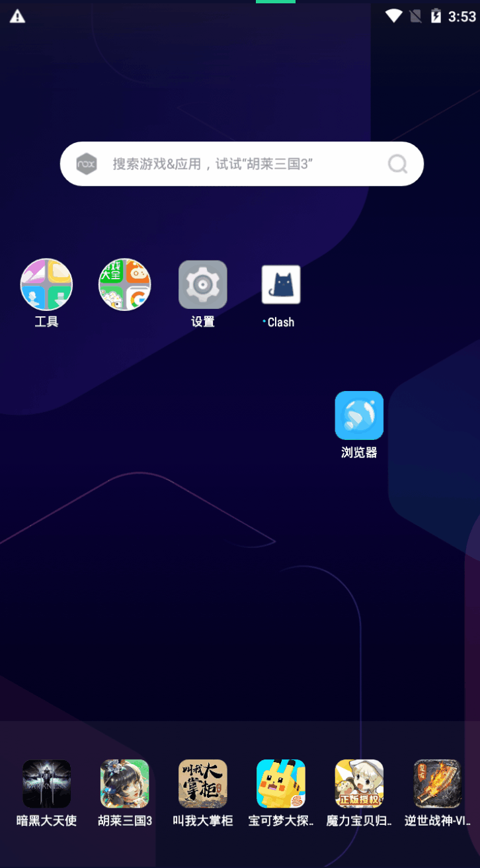The height and width of the screenshot is (868, 480).
Task: Tap the Nox logo in search bar
Action: pyautogui.click(x=87, y=164)
